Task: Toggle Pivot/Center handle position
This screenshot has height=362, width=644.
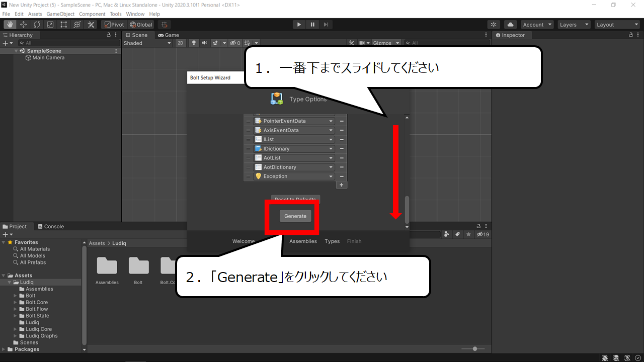Action: point(114,25)
